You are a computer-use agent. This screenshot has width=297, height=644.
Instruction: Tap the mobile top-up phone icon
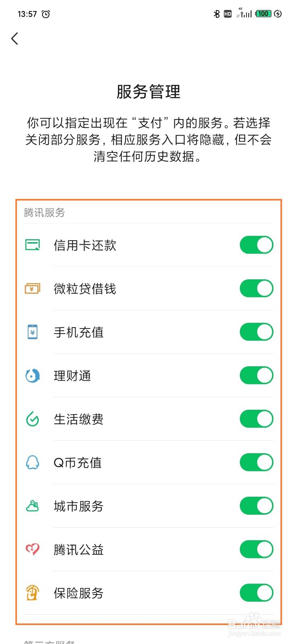[x=33, y=332]
